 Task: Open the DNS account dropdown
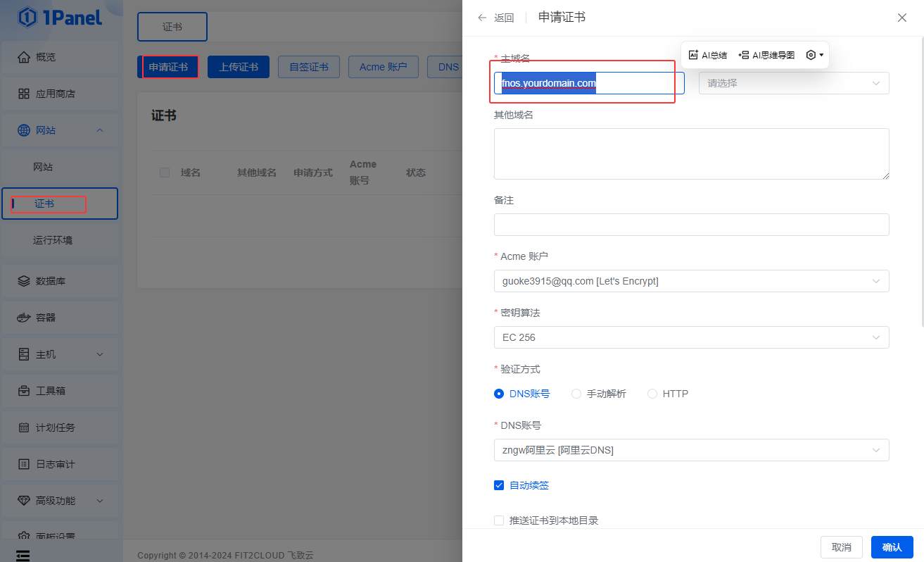(691, 450)
